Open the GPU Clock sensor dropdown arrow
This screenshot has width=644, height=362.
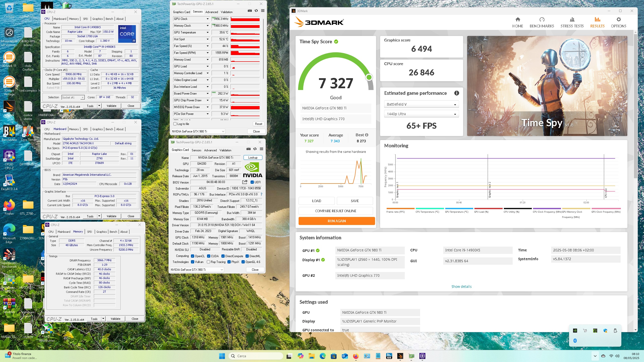pos(208,19)
